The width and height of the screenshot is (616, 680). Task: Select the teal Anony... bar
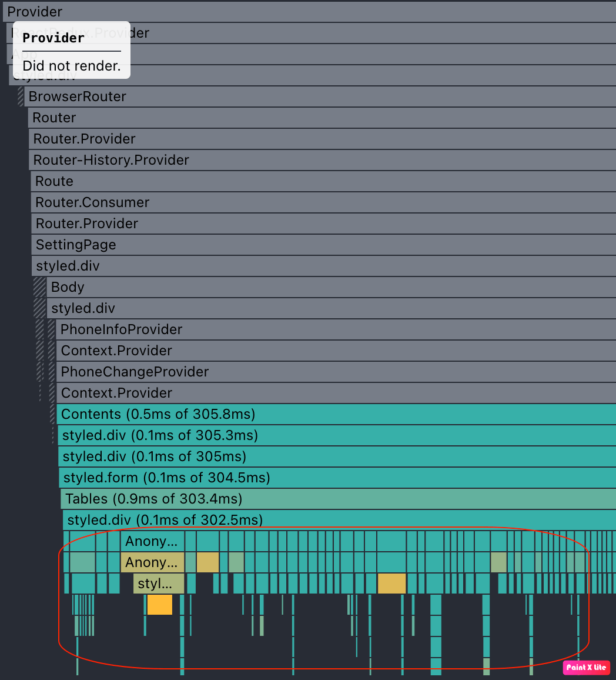click(x=152, y=541)
